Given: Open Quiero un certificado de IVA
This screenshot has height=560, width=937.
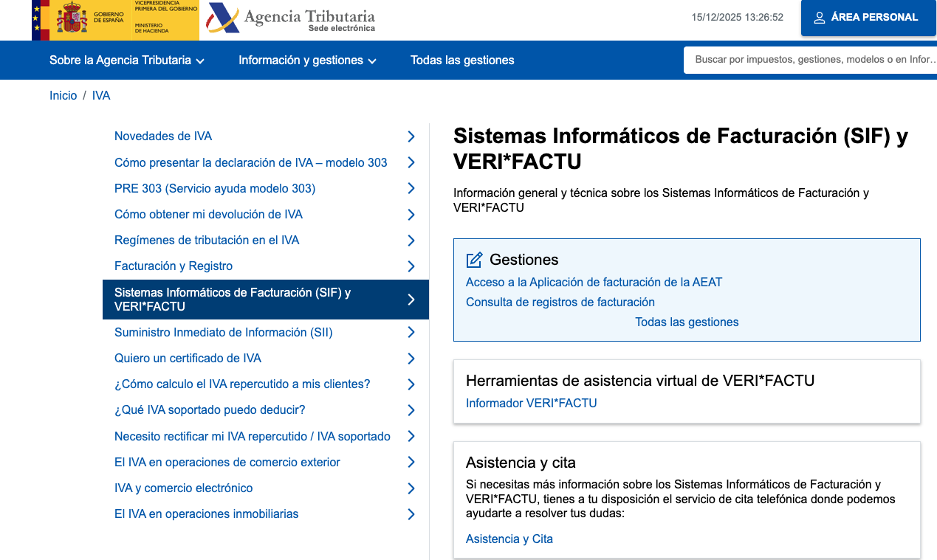Looking at the screenshot, I should point(188,358).
